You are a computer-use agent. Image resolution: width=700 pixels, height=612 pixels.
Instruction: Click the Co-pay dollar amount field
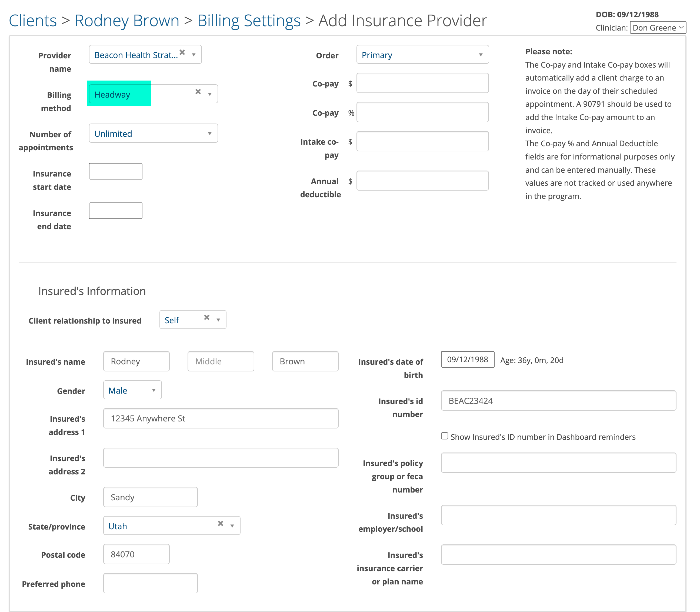(x=422, y=83)
